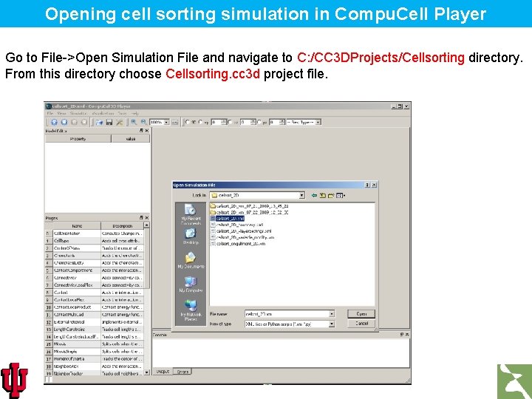The height and width of the screenshot is (399, 532).
Task: Click the create new folder icon
Action: point(331,195)
